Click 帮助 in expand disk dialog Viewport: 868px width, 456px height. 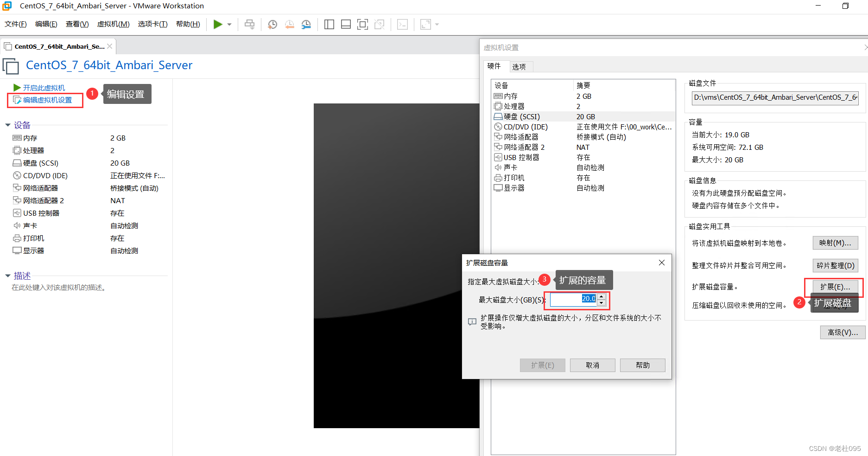[x=642, y=366]
